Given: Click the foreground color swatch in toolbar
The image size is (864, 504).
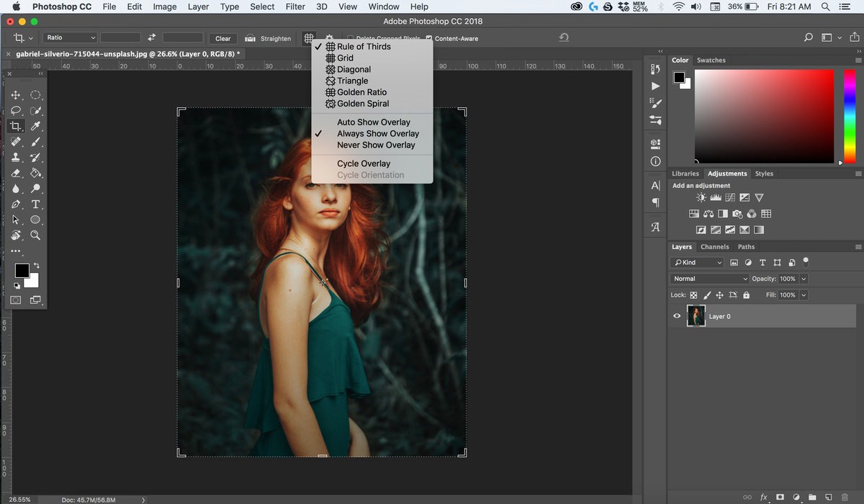Looking at the screenshot, I should tap(22, 271).
